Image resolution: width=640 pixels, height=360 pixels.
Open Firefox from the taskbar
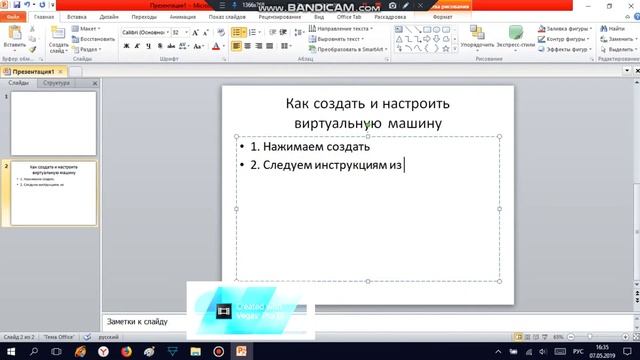127,351
